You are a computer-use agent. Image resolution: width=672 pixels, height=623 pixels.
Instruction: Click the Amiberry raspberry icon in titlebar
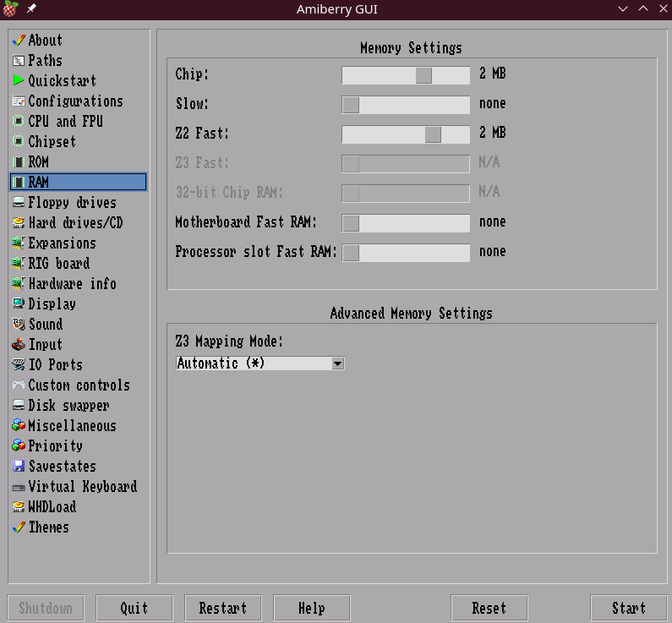point(10,9)
